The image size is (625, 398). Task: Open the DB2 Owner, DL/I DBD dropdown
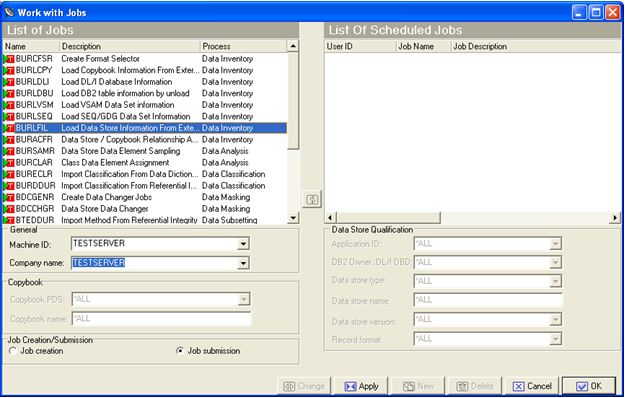pos(555,263)
